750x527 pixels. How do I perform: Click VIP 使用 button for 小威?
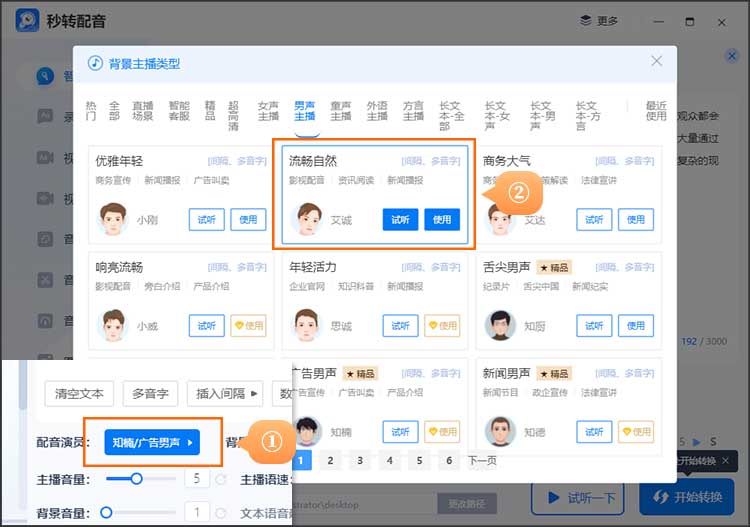tap(248, 326)
